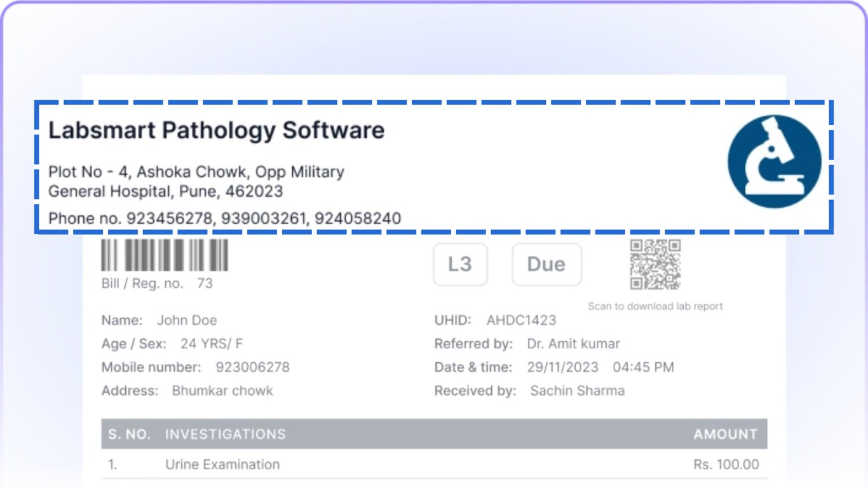The image size is (868, 488).
Task: Click the referring doctor Dr. Amit kumar
Action: pos(573,344)
